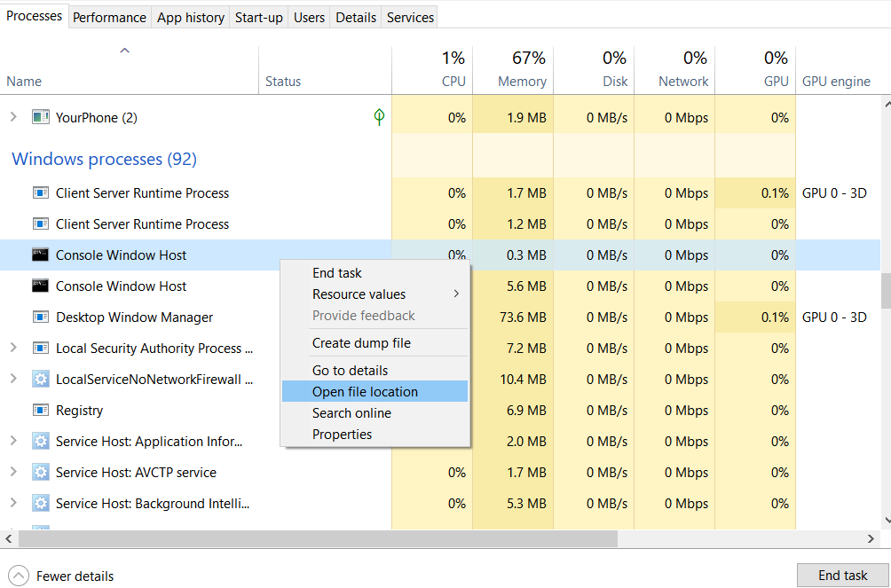The height and width of the screenshot is (588, 891).
Task: Click the green leaf icon beside YourPhone
Action: (x=379, y=116)
